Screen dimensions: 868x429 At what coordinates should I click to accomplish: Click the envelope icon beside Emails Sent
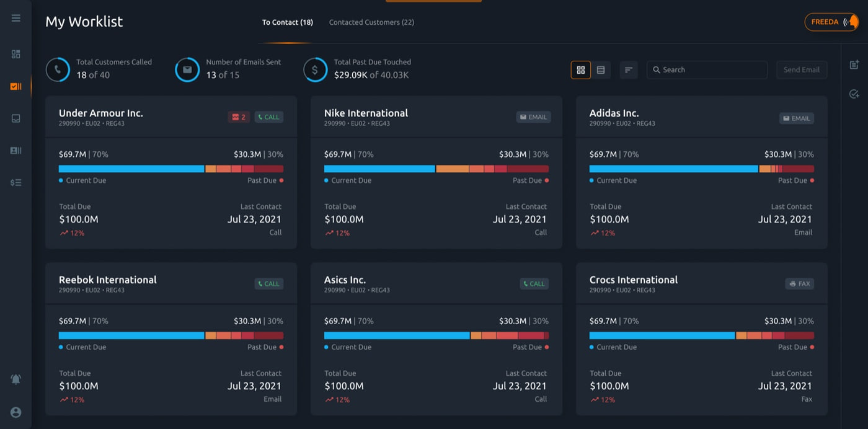[x=187, y=69]
